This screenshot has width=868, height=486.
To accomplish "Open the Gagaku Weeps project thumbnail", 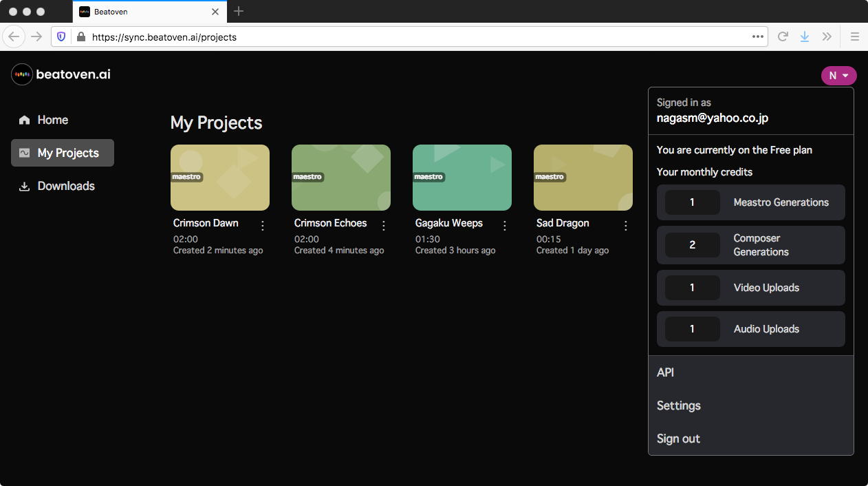I will click(x=462, y=178).
